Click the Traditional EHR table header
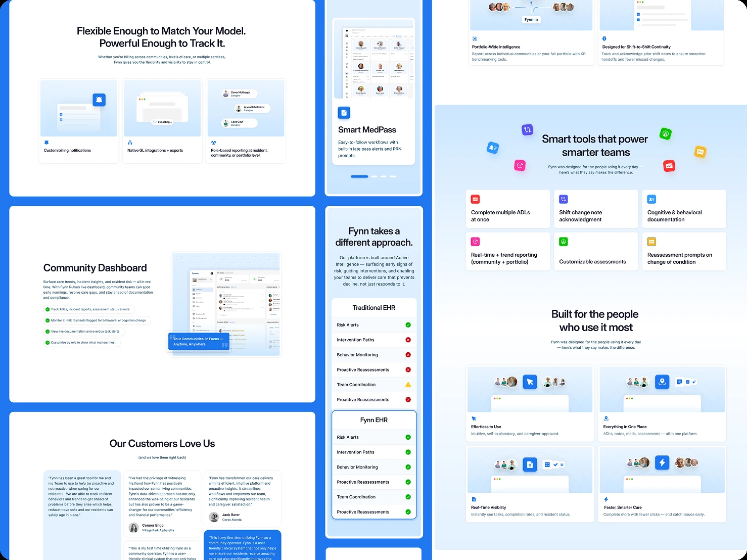The height and width of the screenshot is (560, 747). (x=374, y=308)
